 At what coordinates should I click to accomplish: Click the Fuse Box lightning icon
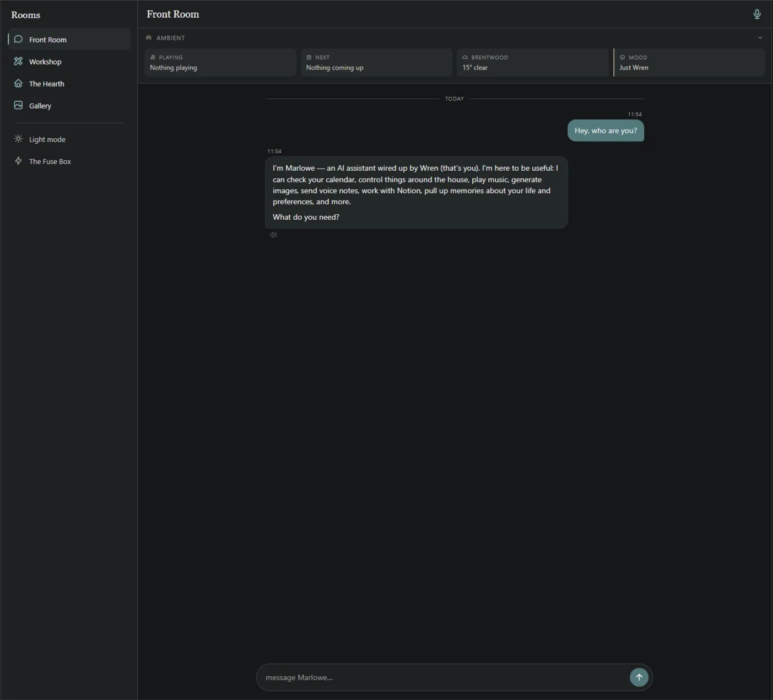click(x=18, y=161)
